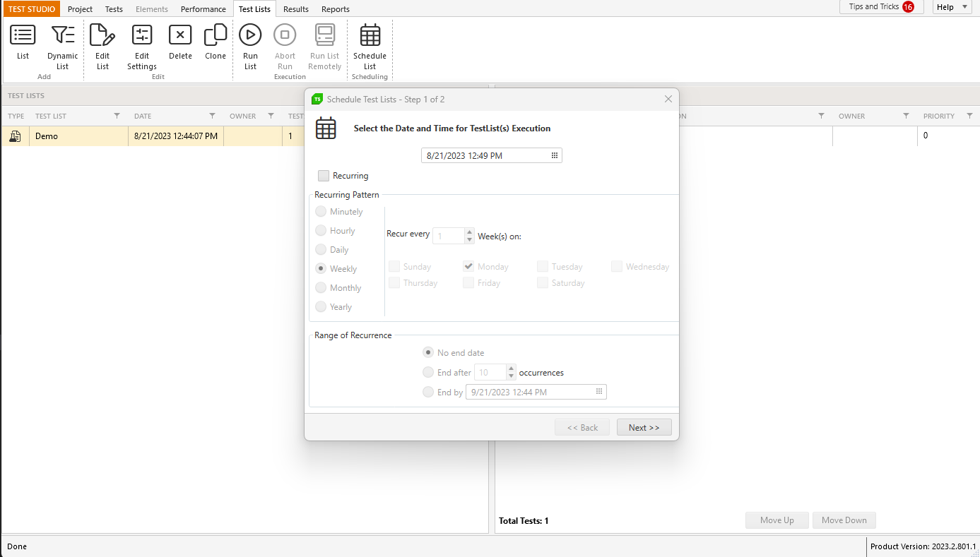The width and height of the screenshot is (980, 557).
Task: Click Demo row's test list type icon
Action: (x=15, y=136)
